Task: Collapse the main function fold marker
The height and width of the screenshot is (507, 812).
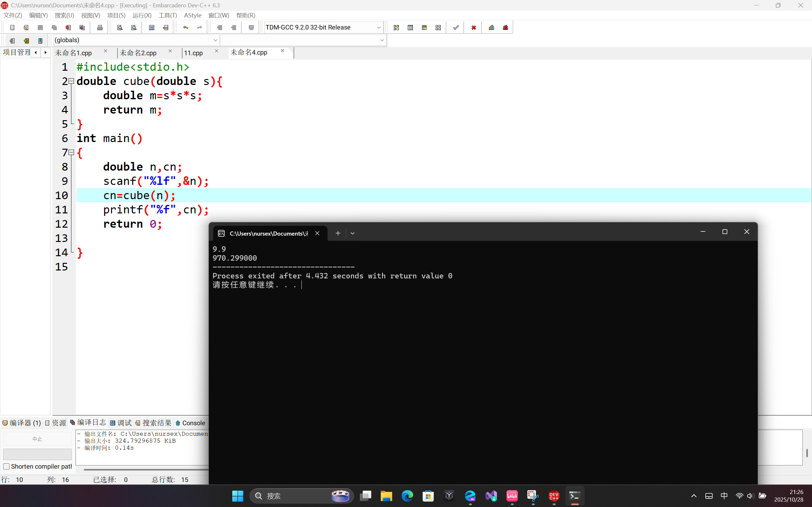Action: pyautogui.click(x=71, y=153)
